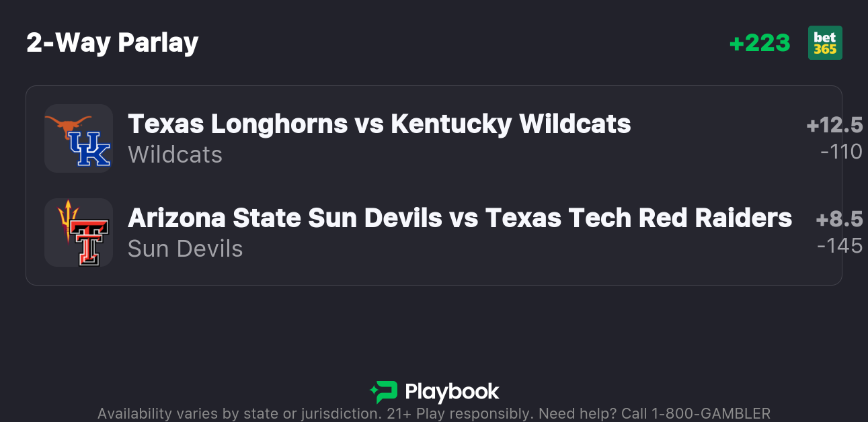Viewport: 868px width, 422px height.
Task: Click the +12.5 spread value
Action: (x=834, y=126)
